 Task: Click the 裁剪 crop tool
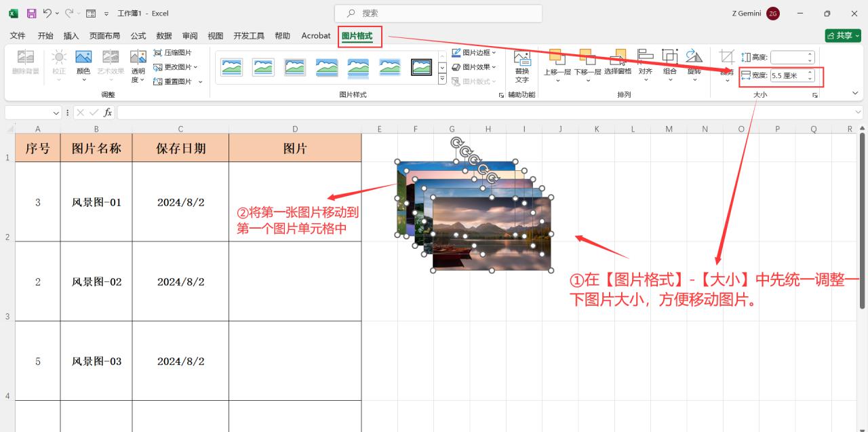(x=727, y=66)
